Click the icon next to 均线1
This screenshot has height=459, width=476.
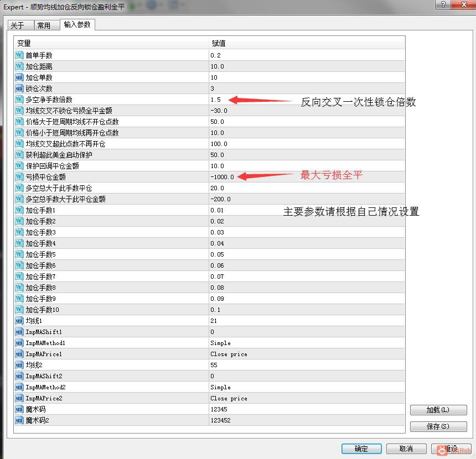click(x=19, y=321)
